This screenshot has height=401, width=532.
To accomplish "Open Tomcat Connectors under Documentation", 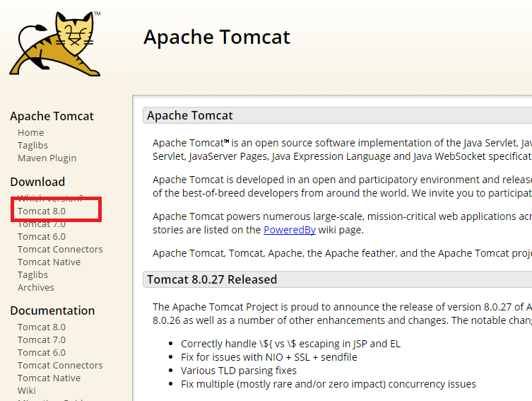I will pyautogui.click(x=60, y=366).
